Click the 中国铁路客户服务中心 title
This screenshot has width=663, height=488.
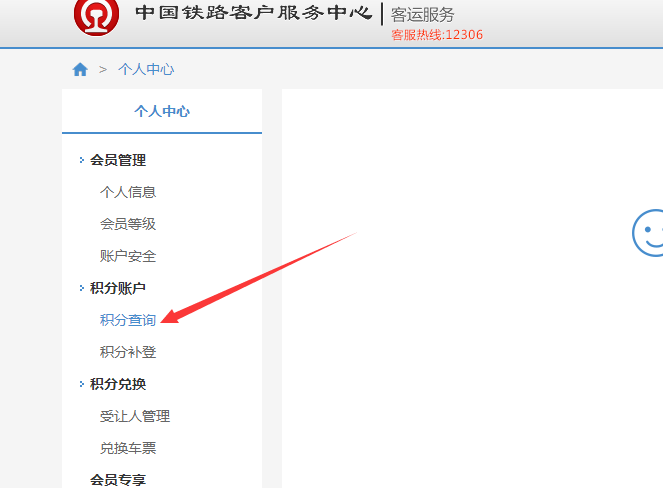coord(254,13)
